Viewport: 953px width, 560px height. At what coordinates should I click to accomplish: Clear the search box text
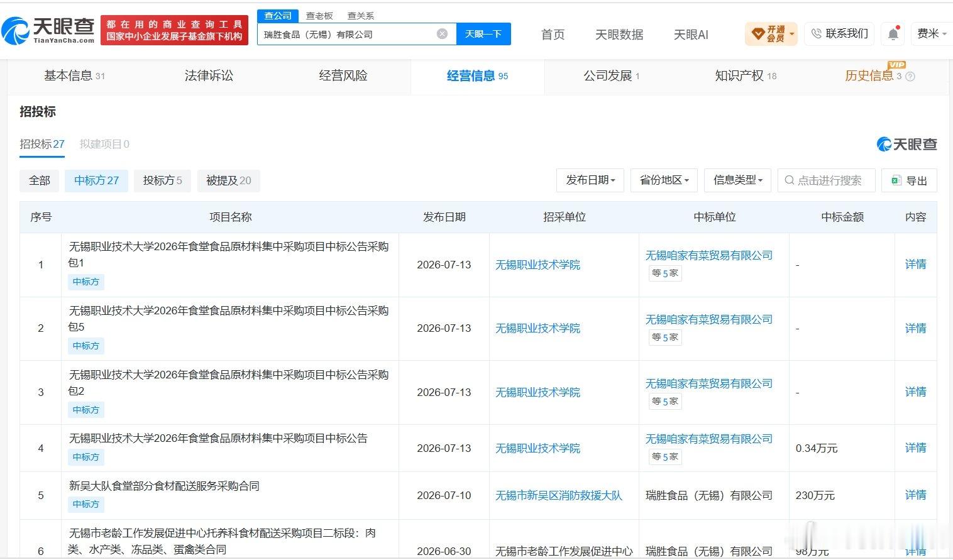click(x=443, y=34)
